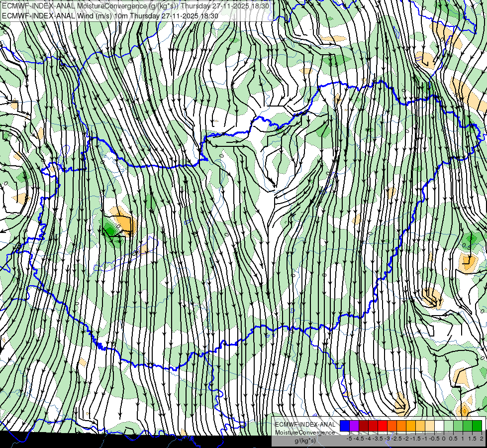Pick the light orange swatch between -1.5 and -1
The image size is (487, 448).
pyautogui.click(x=420, y=426)
